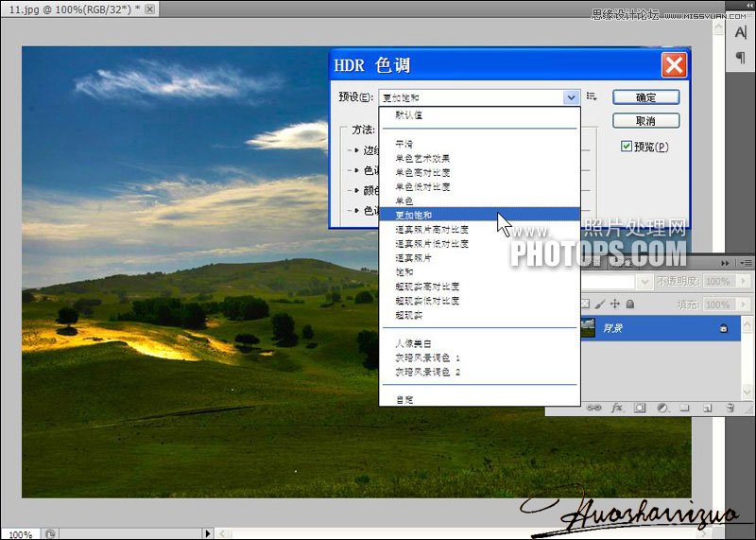The width and height of the screenshot is (756, 540).
Task: Select the 背景 layer row
Action: 661,328
